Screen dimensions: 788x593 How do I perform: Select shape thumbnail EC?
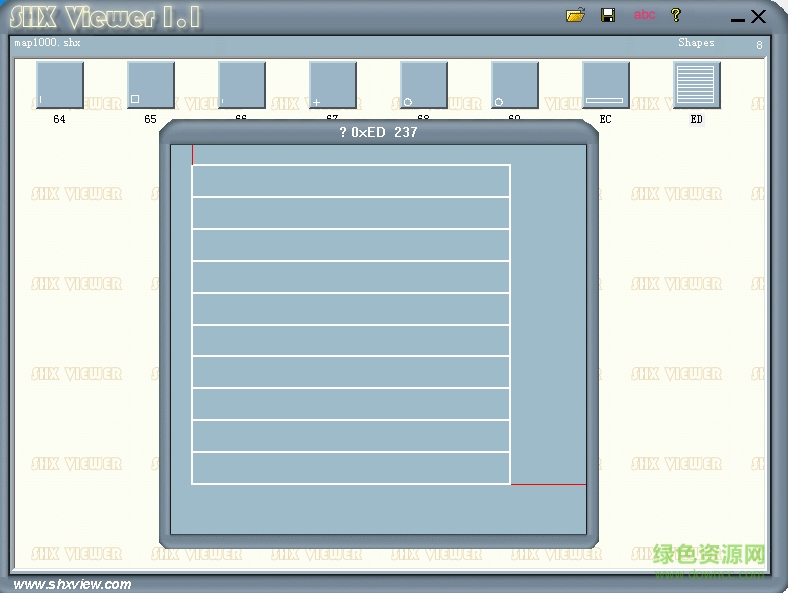click(x=606, y=84)
